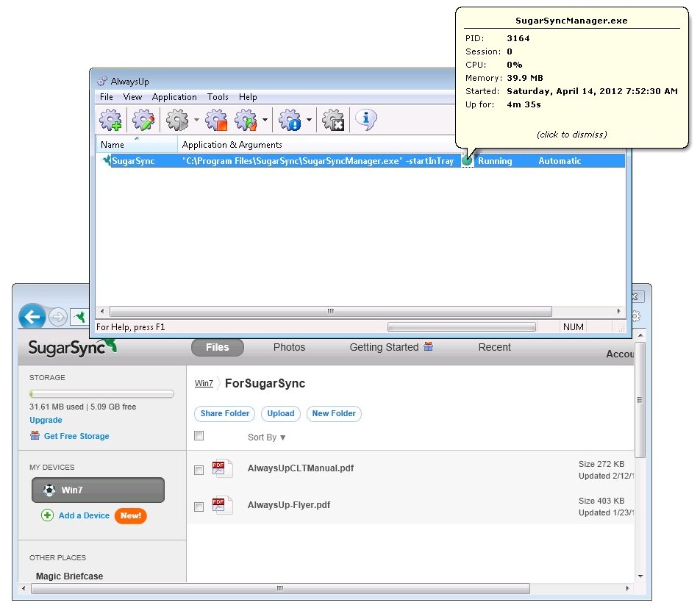Click the soccer ball icon on the Win7 device
This screenshot has width=700, height=611.
[49, 490]
